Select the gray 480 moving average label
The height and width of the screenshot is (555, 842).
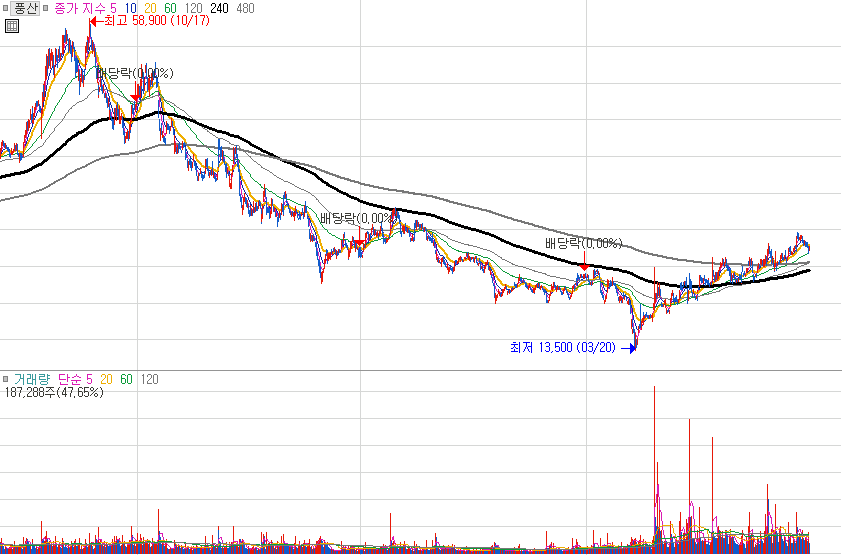tap(245, 8)
